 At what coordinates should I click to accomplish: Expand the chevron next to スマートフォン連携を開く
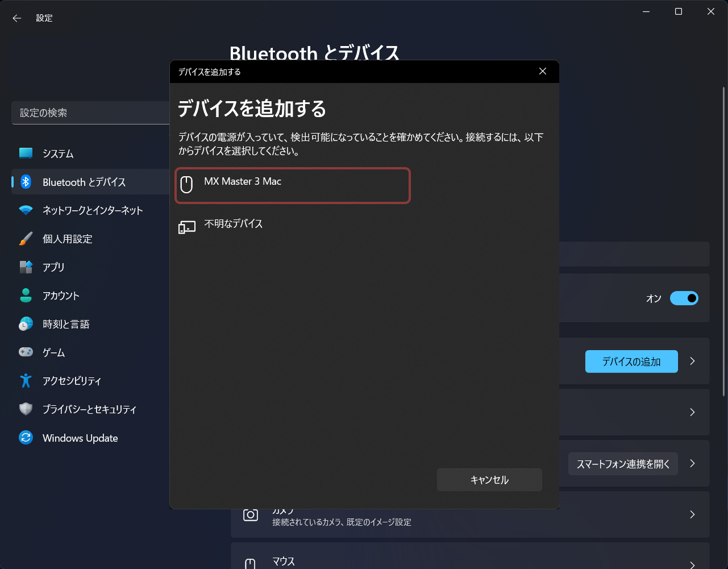coord(692,464)
